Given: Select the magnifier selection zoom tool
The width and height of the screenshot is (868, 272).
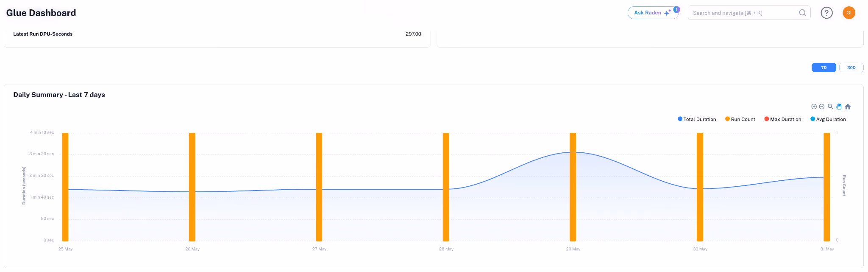Looking at the screenshot, I should [830, 107].
